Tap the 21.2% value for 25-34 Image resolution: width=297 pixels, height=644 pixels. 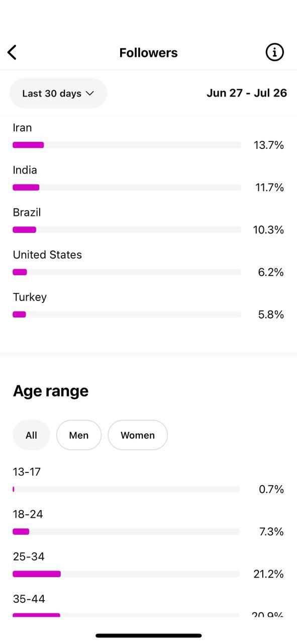click(x=268, y=574)
